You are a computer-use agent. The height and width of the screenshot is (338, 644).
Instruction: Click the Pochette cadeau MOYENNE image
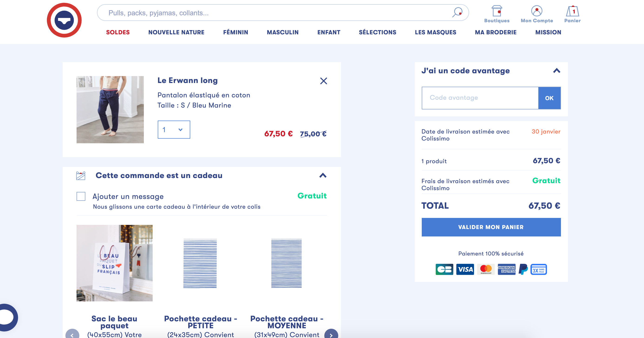coord(287,263)
